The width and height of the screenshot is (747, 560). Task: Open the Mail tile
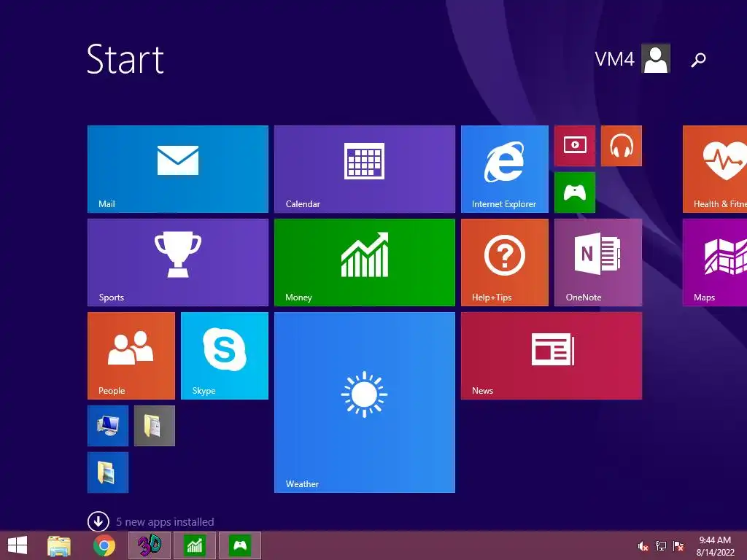pos(178,169)
